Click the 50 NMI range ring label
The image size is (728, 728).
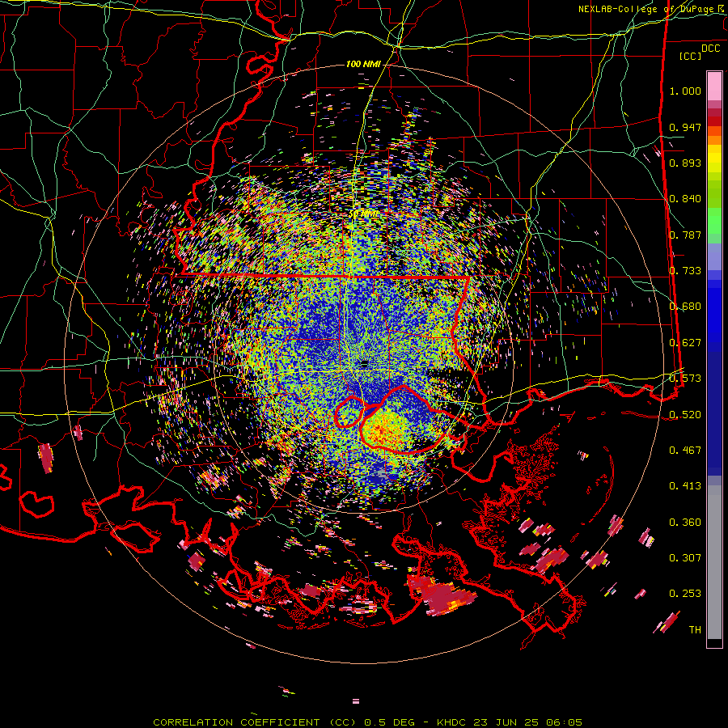tap(363, 214)
